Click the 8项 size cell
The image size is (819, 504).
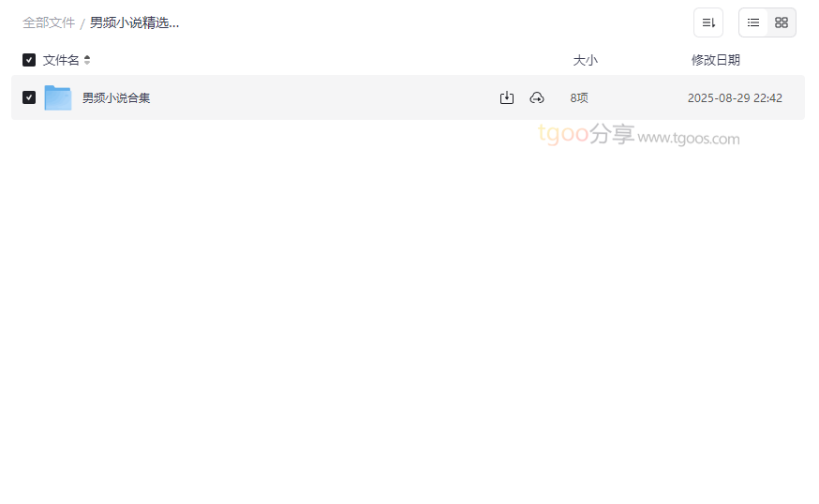tap(579, 97)
